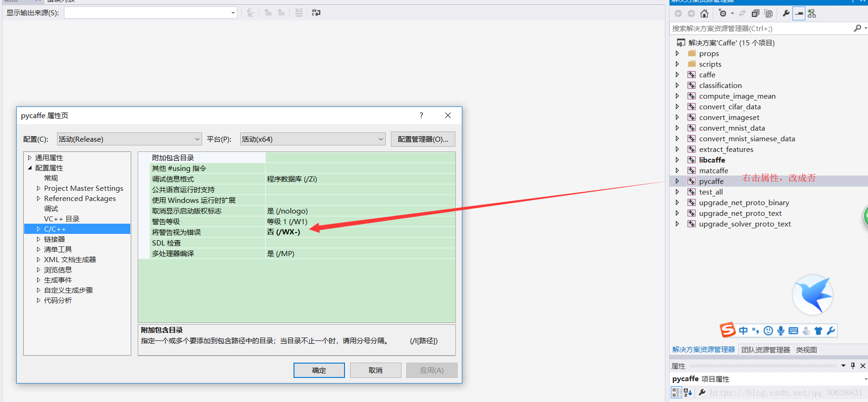Image resolution: width=868 pixels, height=402 pixels.
Task: Select upgrade_net_proto_text project
Action: click(740, 213)
